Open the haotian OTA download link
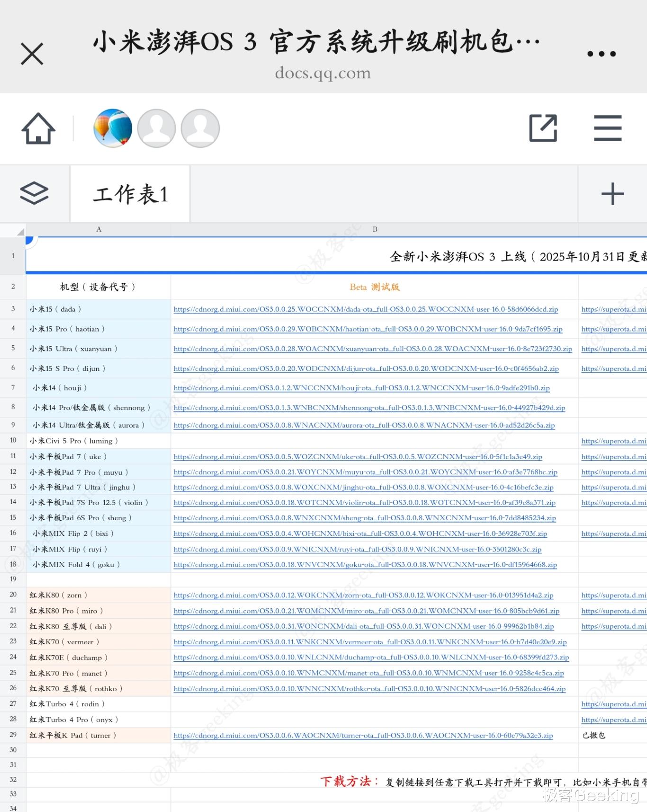The width and height of the screenshot is (647, 812). tap(368, 329)
